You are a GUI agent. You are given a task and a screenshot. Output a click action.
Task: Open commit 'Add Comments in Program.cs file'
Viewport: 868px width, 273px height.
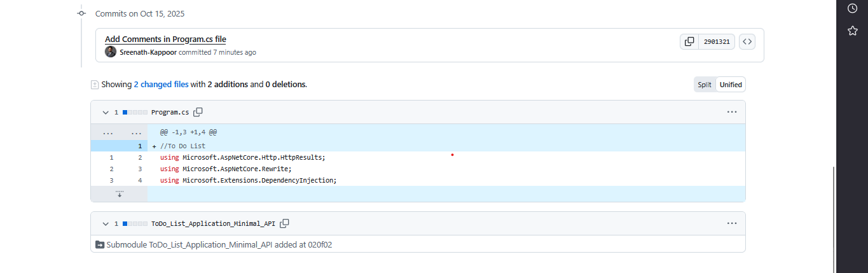165,39
